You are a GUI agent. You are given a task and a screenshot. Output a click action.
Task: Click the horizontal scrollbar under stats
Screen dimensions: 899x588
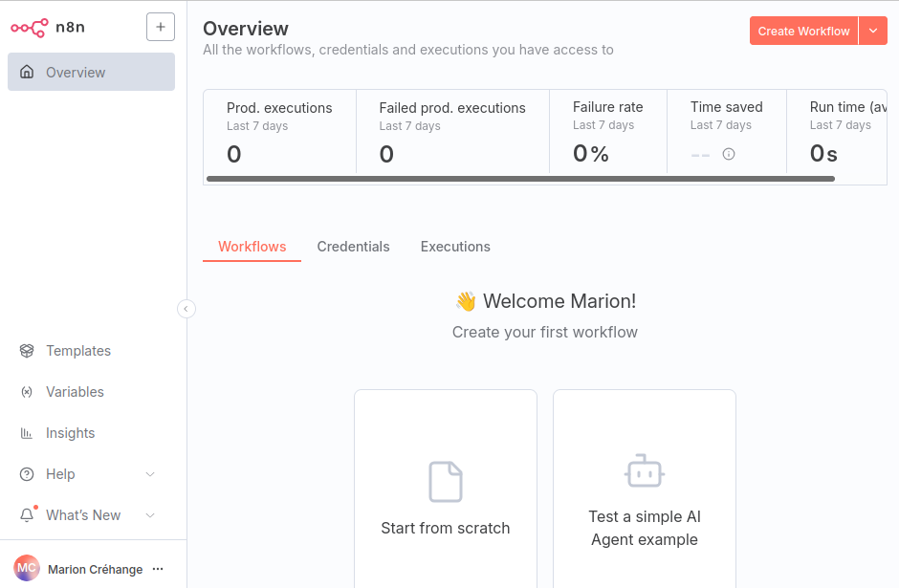pyautogui.click(x=520, y=179)
